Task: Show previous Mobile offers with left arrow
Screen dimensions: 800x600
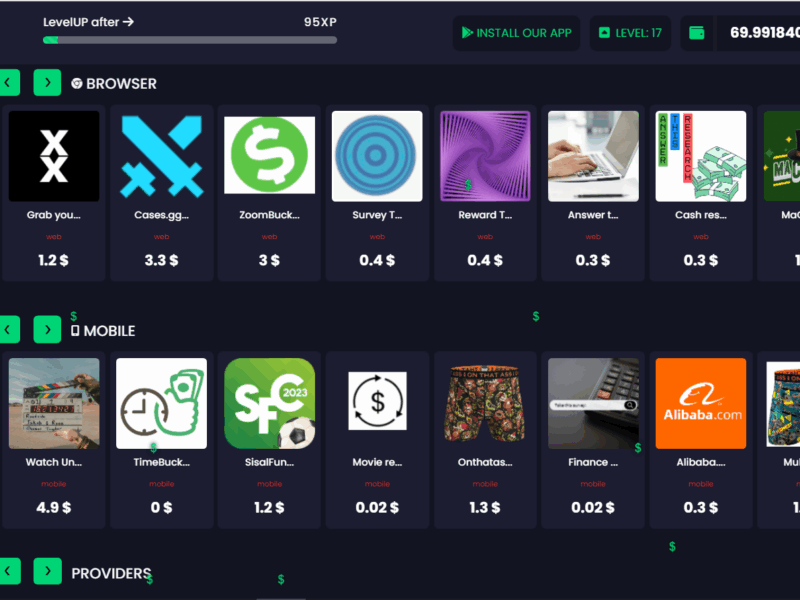Action: click(x=9, y=330)
